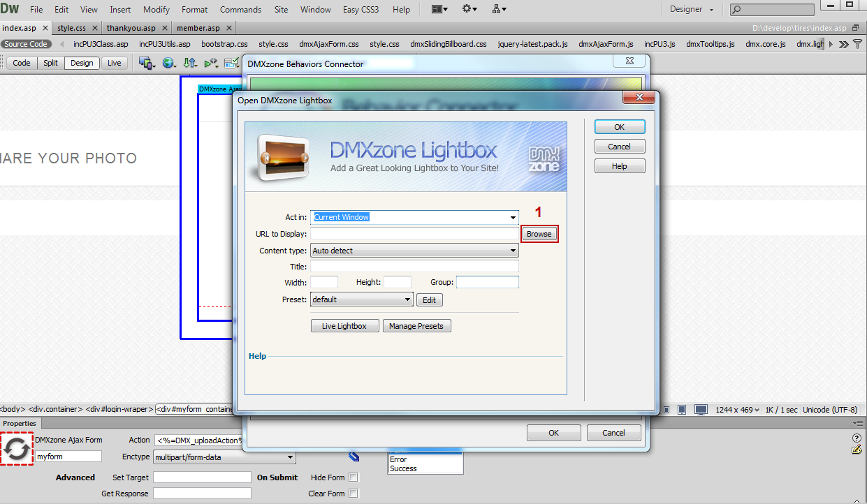867x504 pixels.
Task: Click the Quick Tag Editor pencil icon
Action: pos(857,450)
